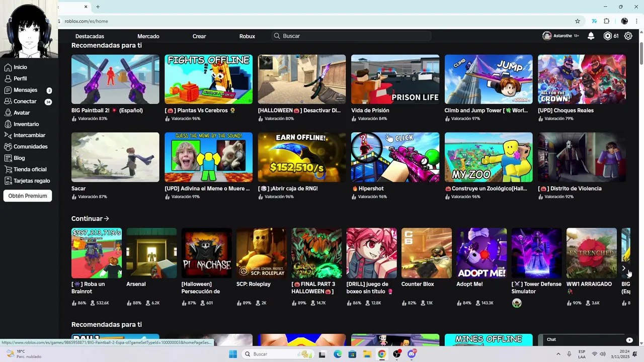The height and width of the screenshot is (362, 644).
Task: Open the Robux balance icon
Action: click(x=608, y=36)
